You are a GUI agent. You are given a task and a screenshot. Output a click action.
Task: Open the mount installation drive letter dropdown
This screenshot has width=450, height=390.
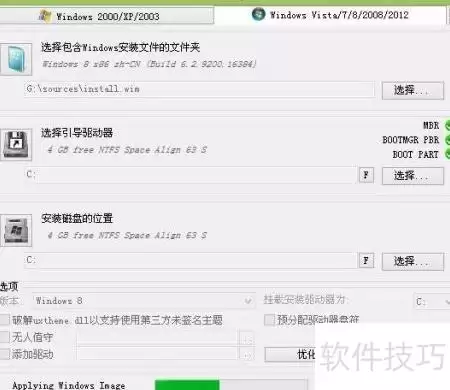[x=432, y=302]
